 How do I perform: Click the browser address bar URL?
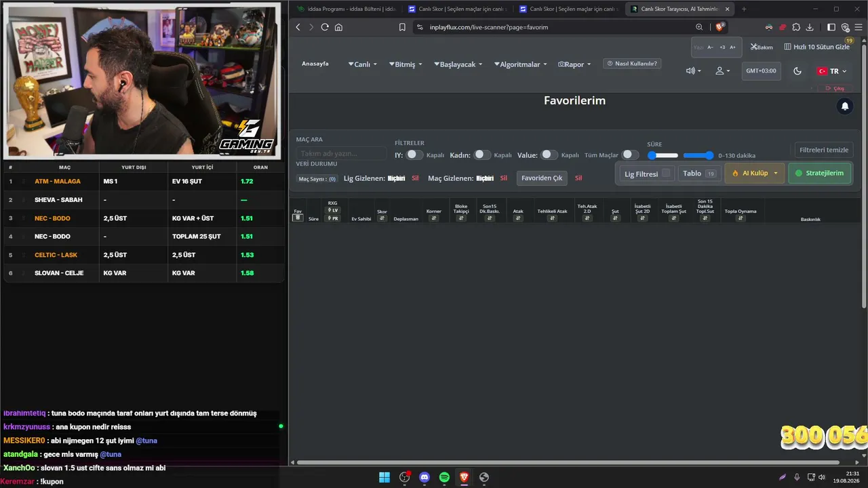(x=488, y=27)
